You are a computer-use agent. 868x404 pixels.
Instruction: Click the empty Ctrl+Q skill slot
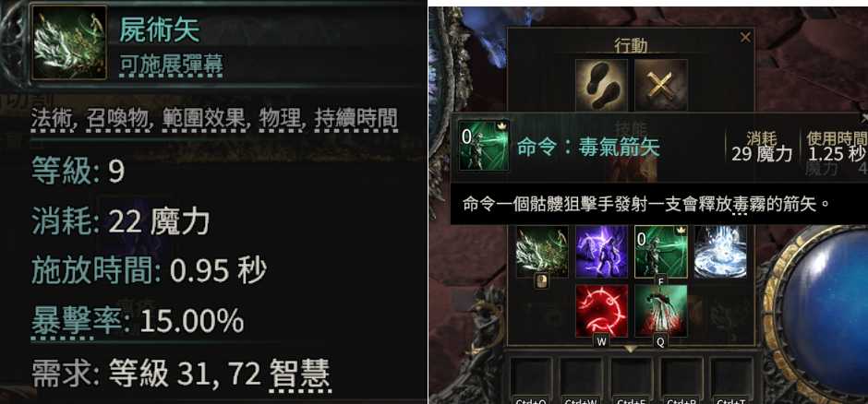pyautogui.click(x=532, y=377)
